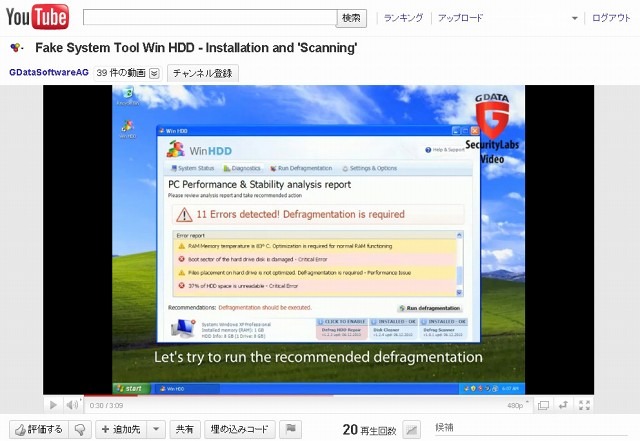Enter fullscreen mode

[584, 405]
